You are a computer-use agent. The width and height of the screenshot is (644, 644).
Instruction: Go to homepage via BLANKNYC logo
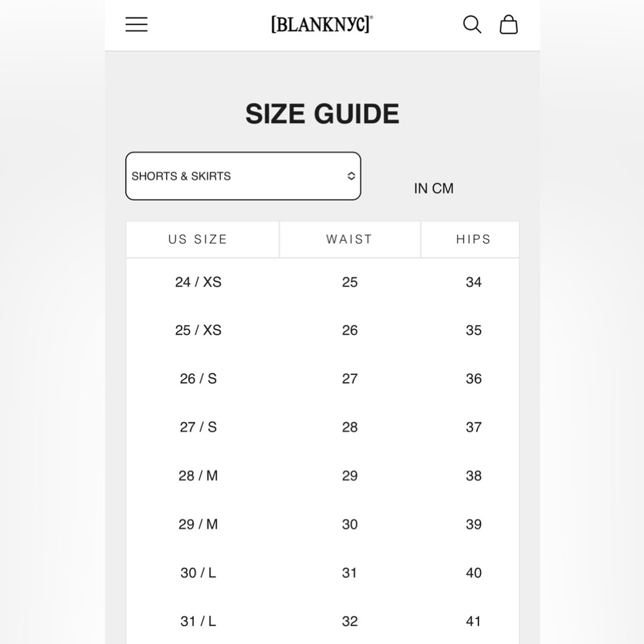click(x=322, y=24)
